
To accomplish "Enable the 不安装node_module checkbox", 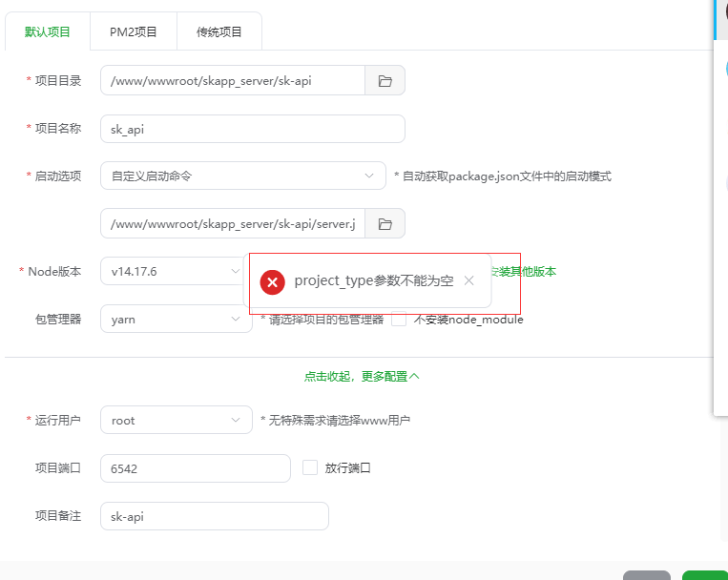I will [399, 320].
